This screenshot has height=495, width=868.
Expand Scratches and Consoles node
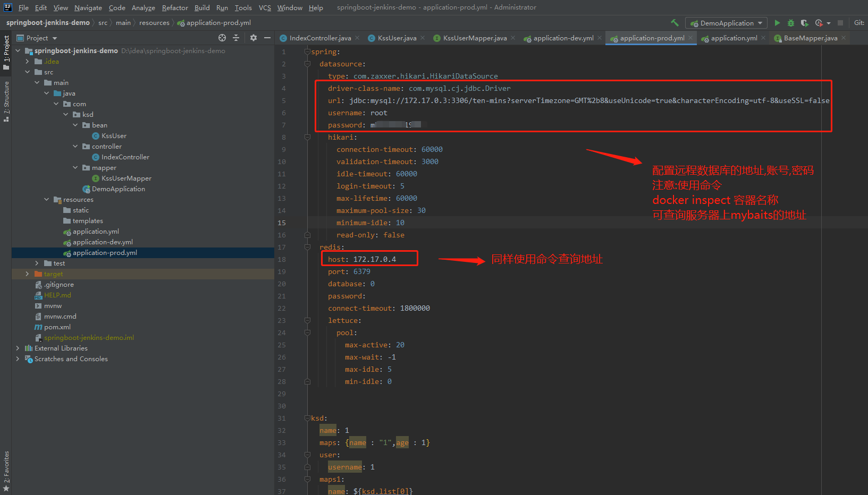pyautogui.click(x=18, y=359)
